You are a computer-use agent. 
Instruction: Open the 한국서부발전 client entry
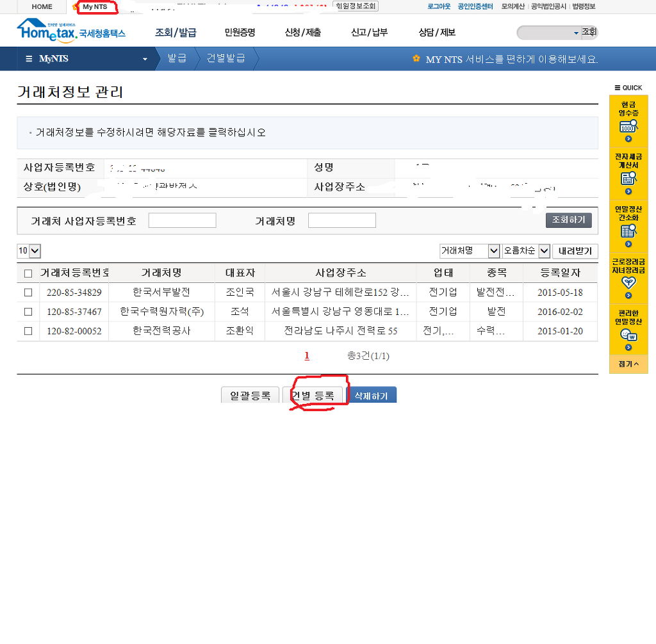pos(161,293)
